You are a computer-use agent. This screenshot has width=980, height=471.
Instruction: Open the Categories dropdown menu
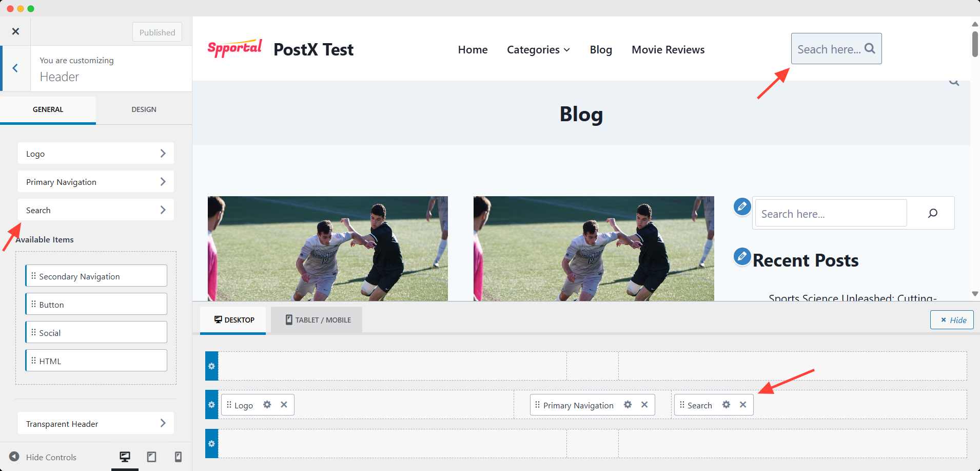click(x=538, y=50)
